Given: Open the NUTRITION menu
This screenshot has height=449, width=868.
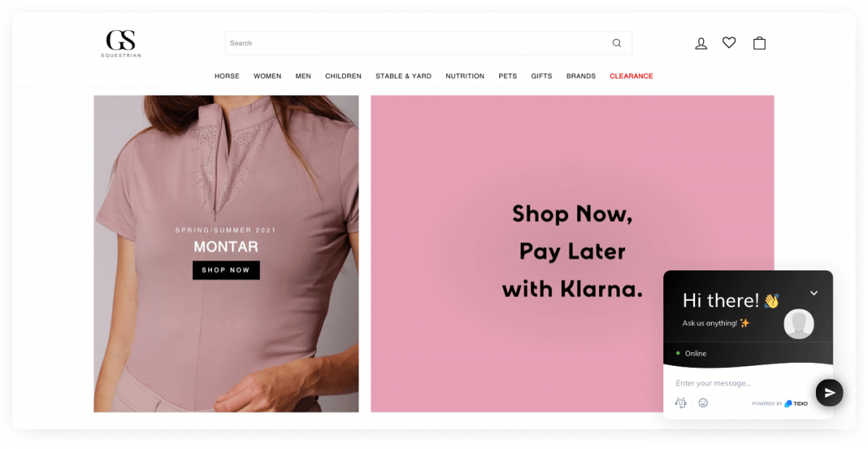Looking at the screenshot, I should coord(465,76).
